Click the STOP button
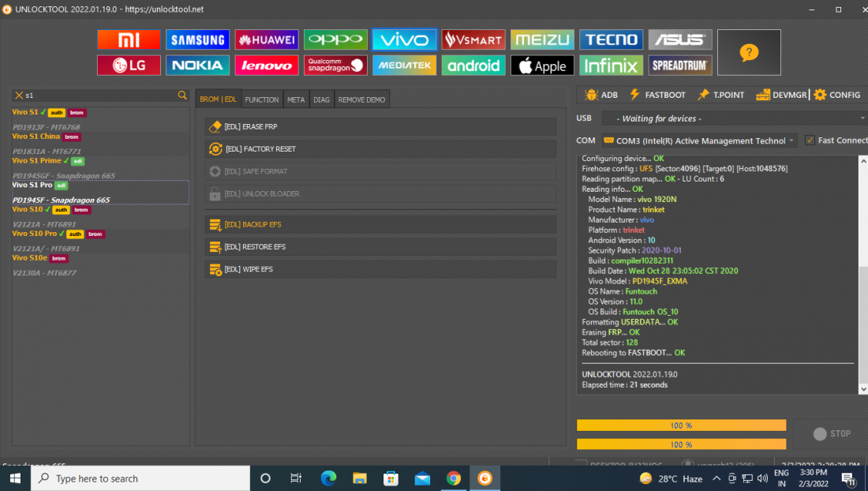 pos(832,433)
